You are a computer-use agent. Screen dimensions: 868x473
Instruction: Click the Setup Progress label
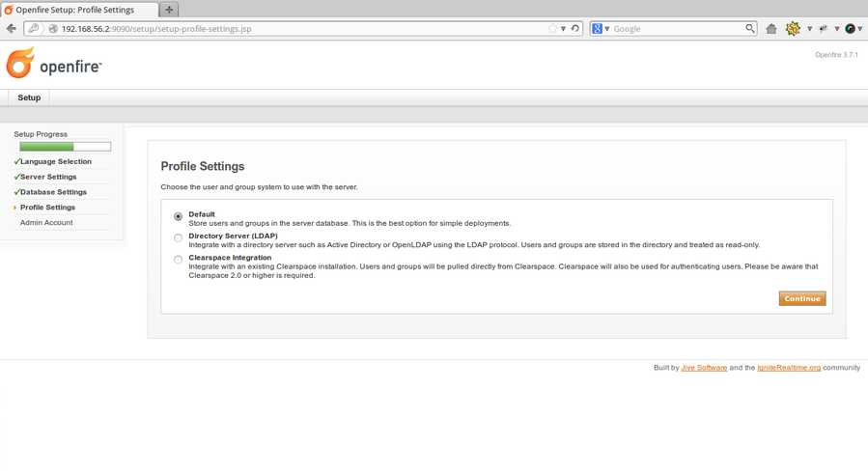(x=41, y=134)
